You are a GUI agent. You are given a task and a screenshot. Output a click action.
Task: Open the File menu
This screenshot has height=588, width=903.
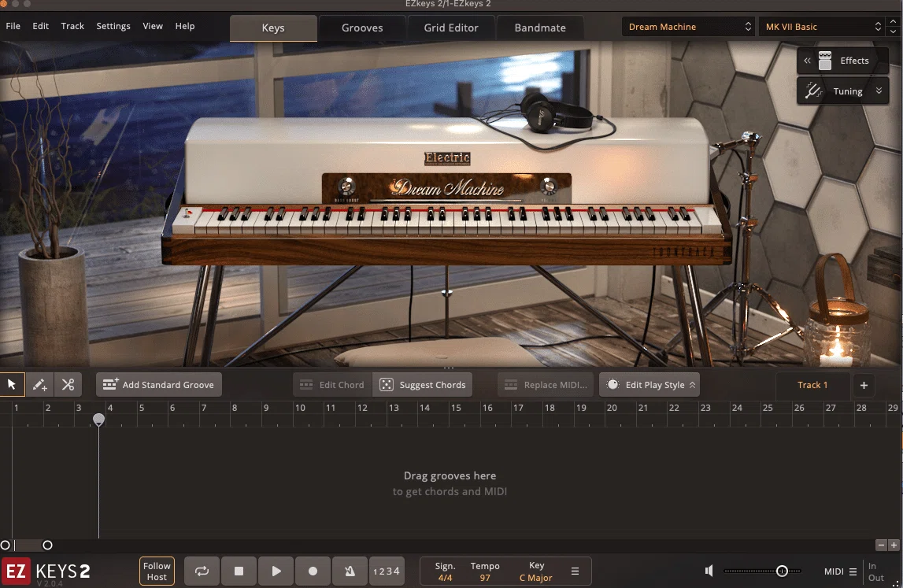13,26
